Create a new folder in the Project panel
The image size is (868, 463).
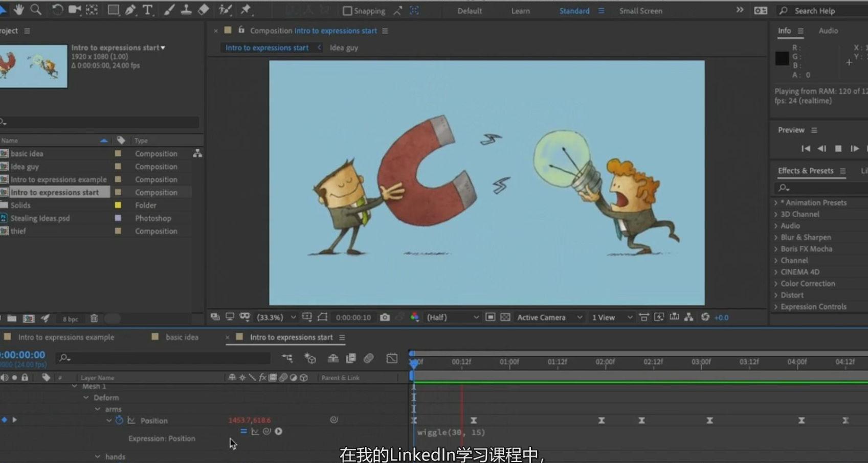pos(12,318)
